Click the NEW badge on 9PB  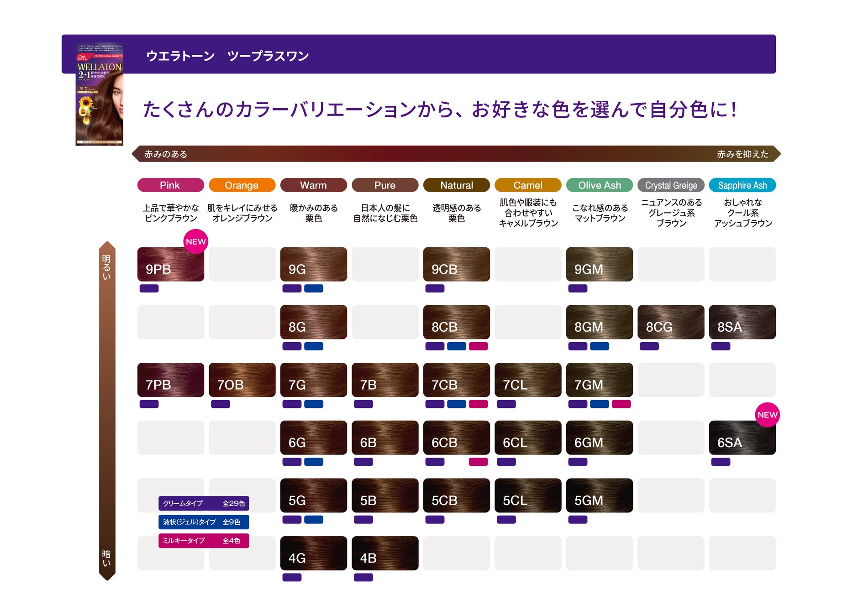click(196, 242)
